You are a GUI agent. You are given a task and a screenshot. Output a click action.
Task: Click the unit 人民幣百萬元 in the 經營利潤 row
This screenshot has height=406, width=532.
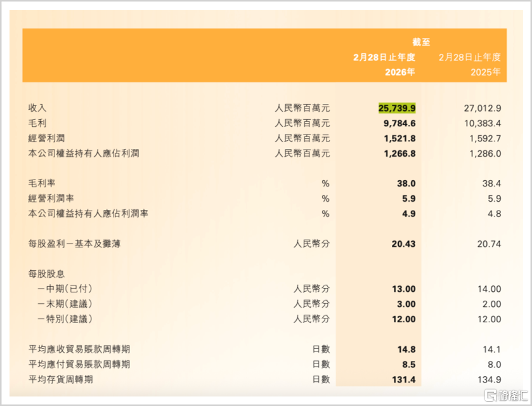pos(302,138)
